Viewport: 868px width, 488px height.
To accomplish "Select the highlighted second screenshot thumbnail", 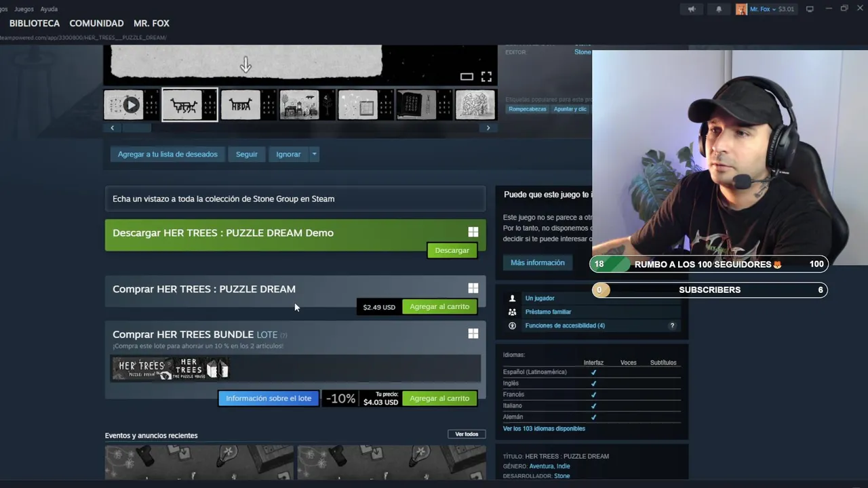I will 189,105.
